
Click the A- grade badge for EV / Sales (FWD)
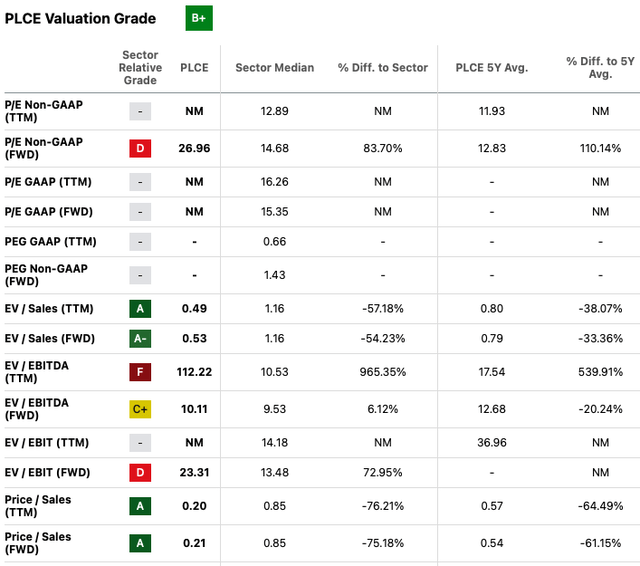[140, 338]
